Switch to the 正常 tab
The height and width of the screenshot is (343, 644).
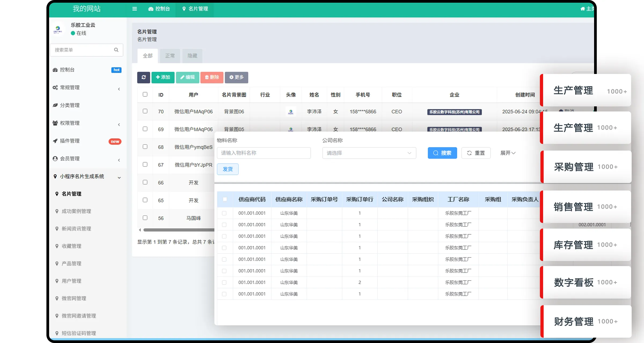pos(170,56)
